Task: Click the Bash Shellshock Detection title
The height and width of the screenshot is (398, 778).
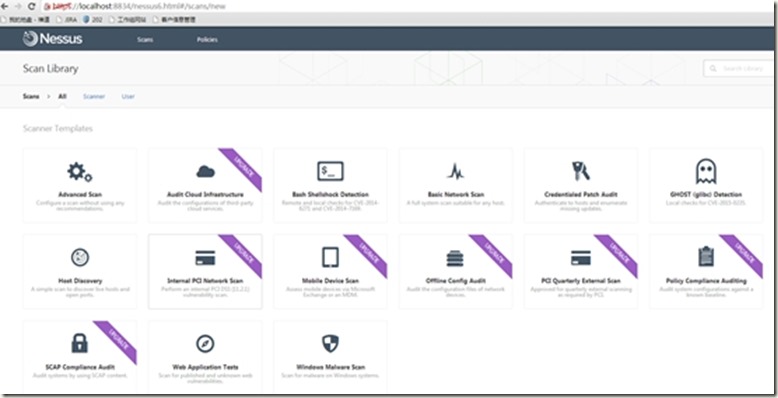Action: (330, 195)
